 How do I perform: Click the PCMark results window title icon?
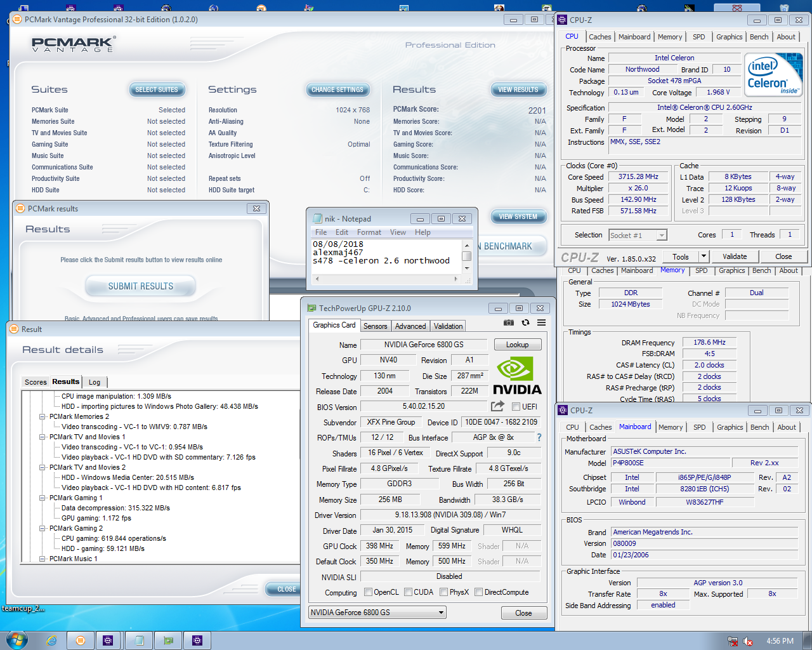click(x=20, y=208)
